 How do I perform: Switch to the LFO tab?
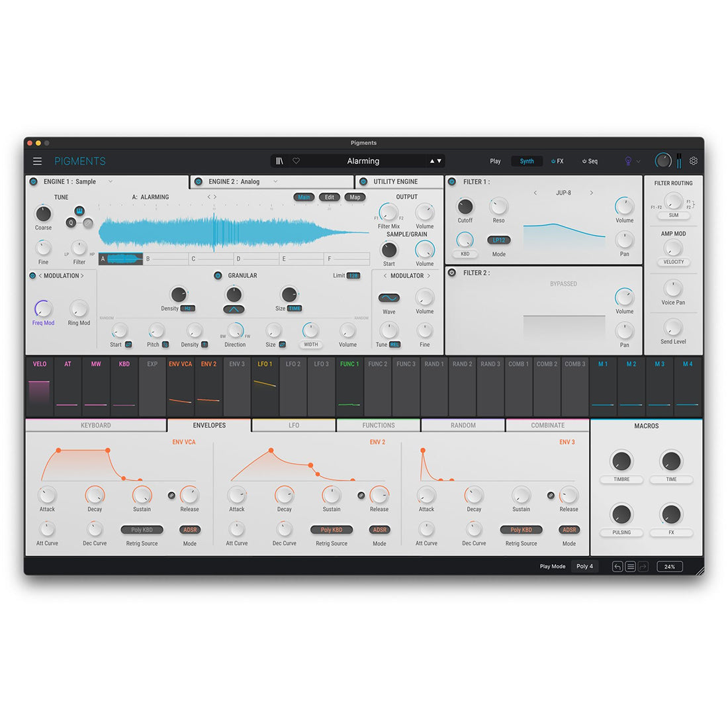pos(294,426)
